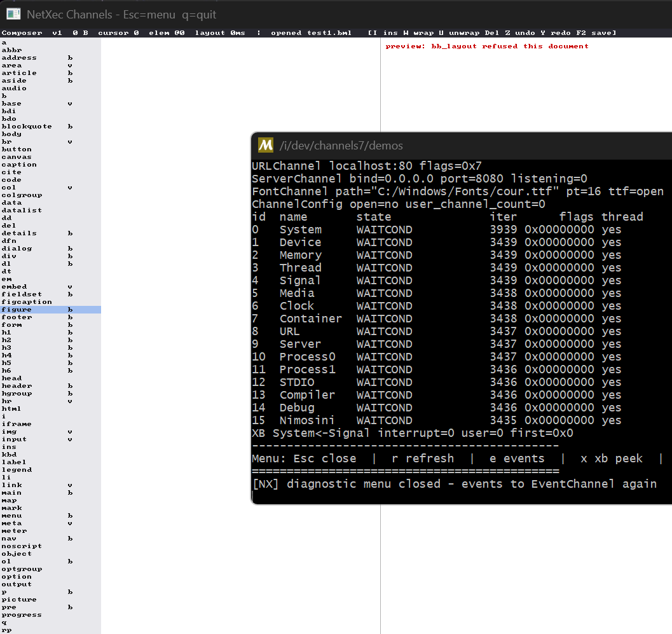
Task: Click the 'System' channel row in terminal
Action: (436, 230)
